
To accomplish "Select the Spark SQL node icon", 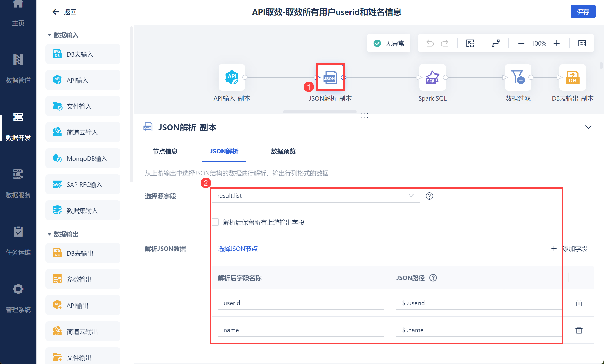I will (x=432, y=77).
